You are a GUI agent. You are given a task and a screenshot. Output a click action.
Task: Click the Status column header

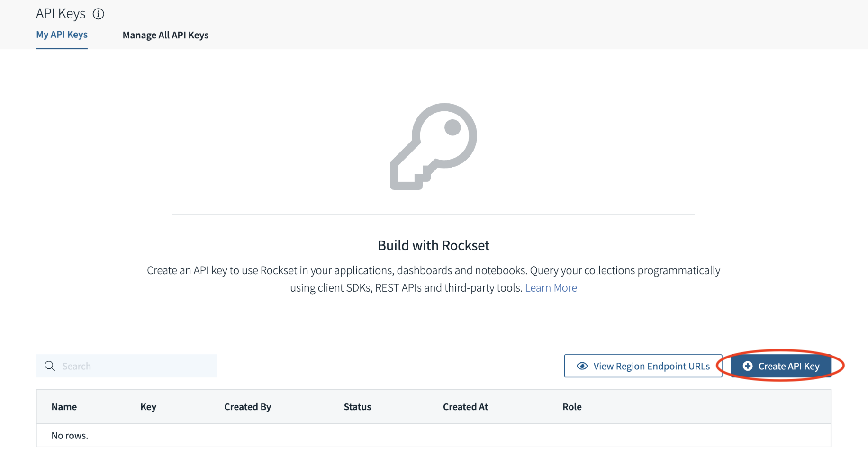click(357, 407)
